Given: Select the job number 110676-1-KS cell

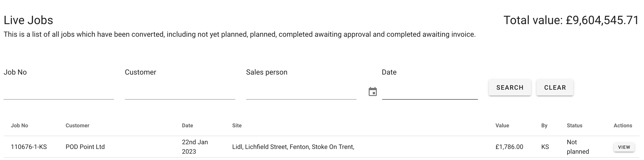Looking at the screenshot, I should 29,147.
